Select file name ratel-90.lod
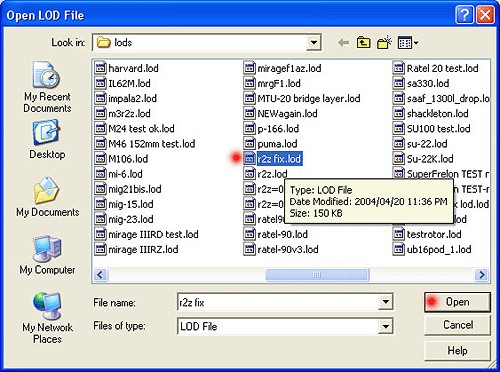500x372 pixels. pos(282,234)
